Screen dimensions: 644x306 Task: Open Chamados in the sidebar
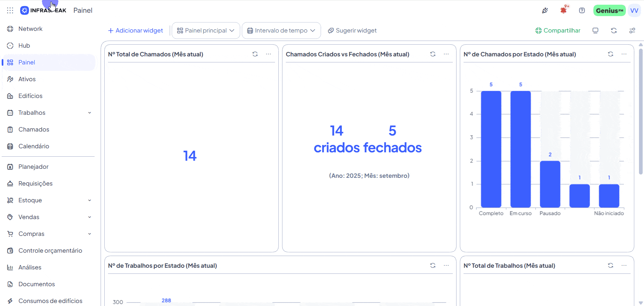[x=49, y=130]
